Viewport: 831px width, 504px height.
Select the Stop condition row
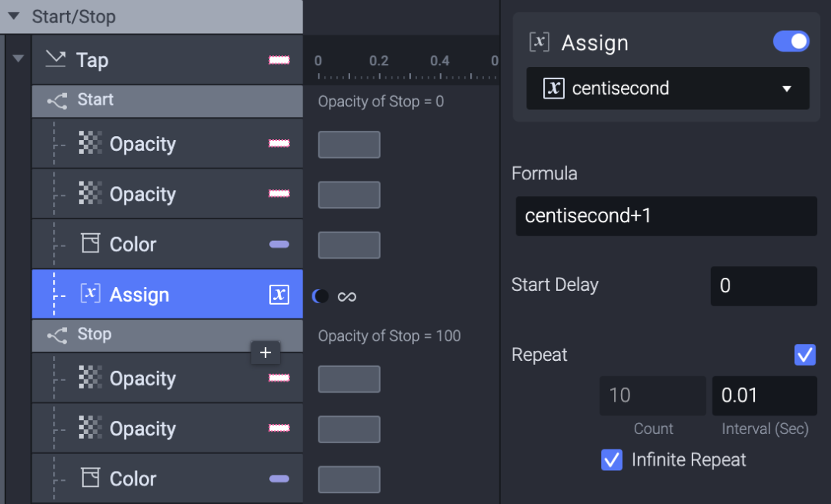[154, 335]
